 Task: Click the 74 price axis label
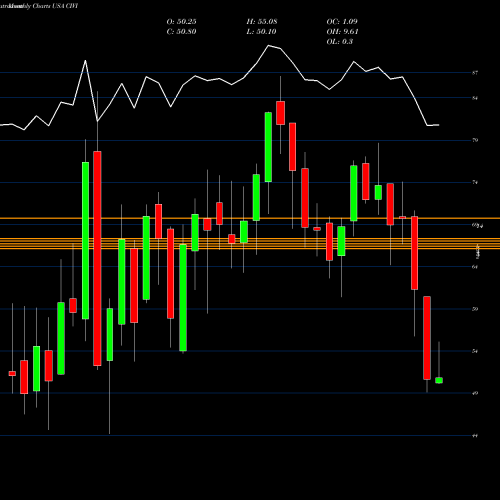click(x=475, y=182)
